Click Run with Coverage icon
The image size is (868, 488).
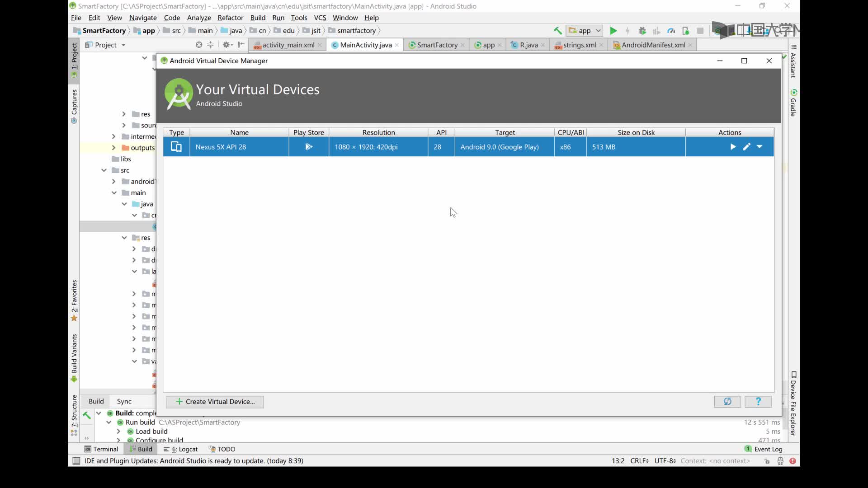656,31
